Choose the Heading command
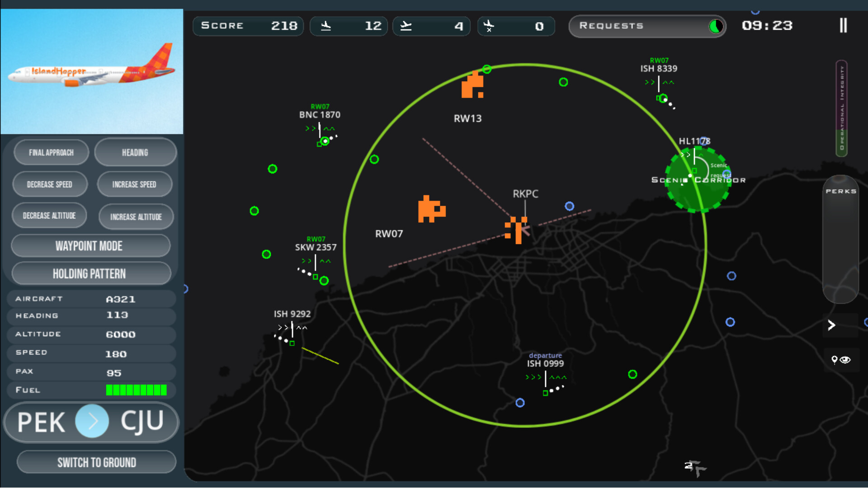Viewport: 868px width, 488px height. point(135,152)
